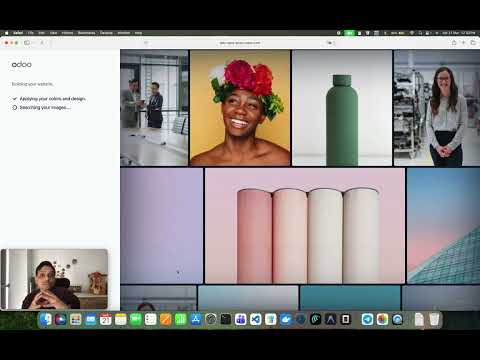
Task: Click the odoo logo
Action: coord(22,64)
